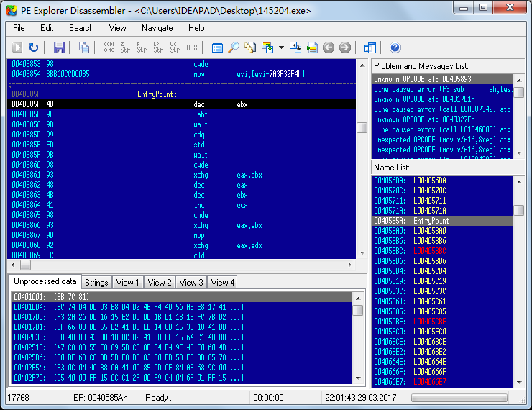Screen dimensions: 532x410
Task: Open dropdown arrow next to the green-arrow icon
Action: pos(281,47)
